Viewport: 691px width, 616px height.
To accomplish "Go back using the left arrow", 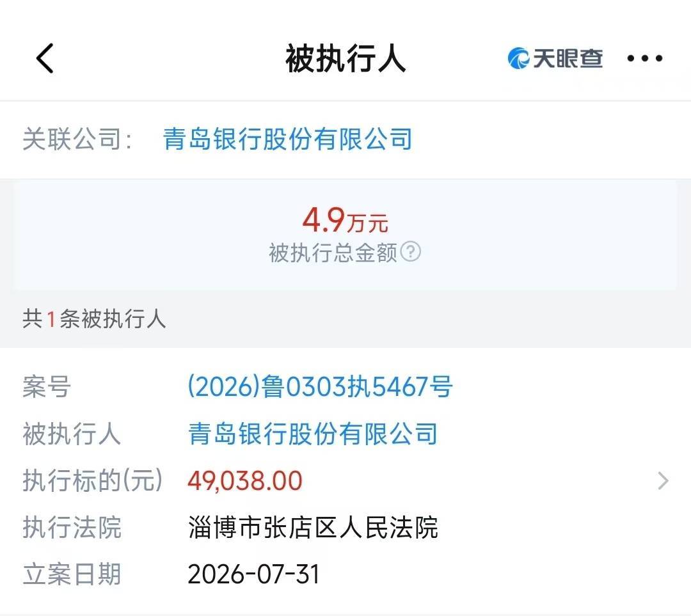I will coord(45,58).
